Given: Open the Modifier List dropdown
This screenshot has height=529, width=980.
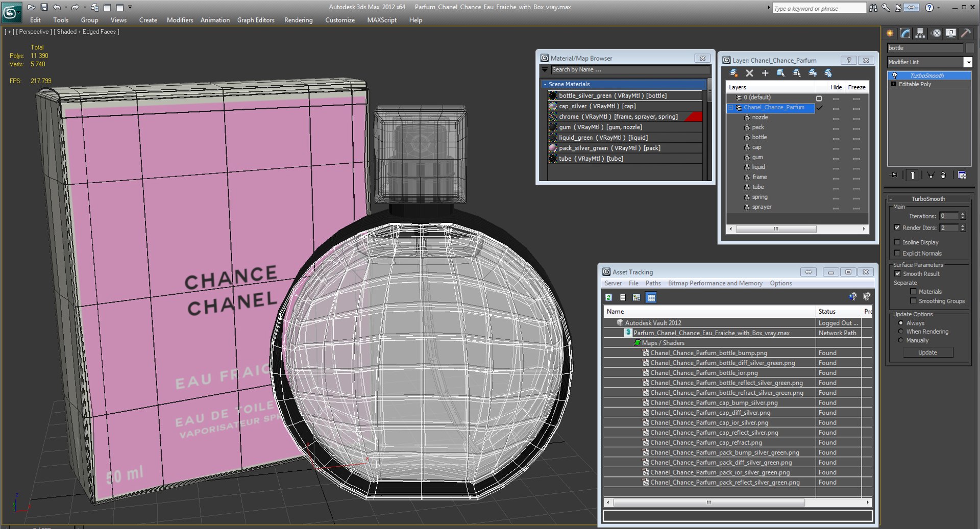Looking at the screenshot, I should click(x=967, y=62).
